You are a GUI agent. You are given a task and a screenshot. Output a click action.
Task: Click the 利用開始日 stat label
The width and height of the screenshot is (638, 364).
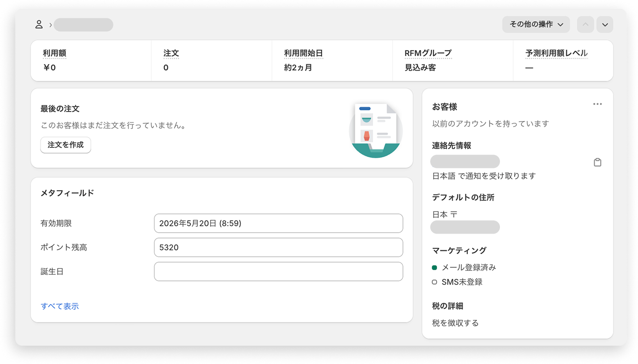pos(303,54)
